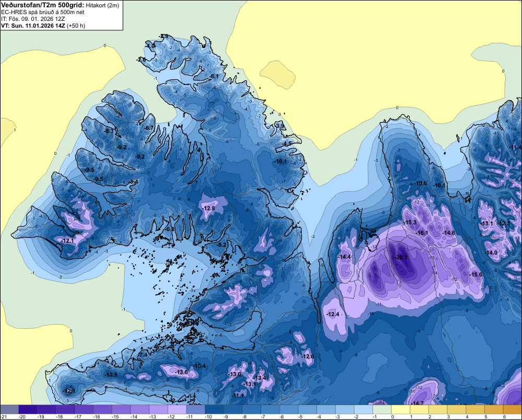Select the blue swatch above the -6 label
This screenshot has width=522, height=420.
(289, 410)
